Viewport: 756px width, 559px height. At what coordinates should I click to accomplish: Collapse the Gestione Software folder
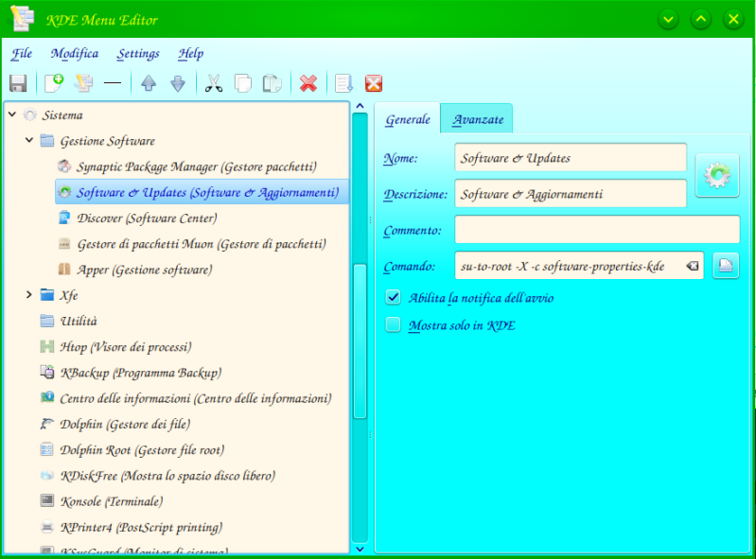[29, 140]
